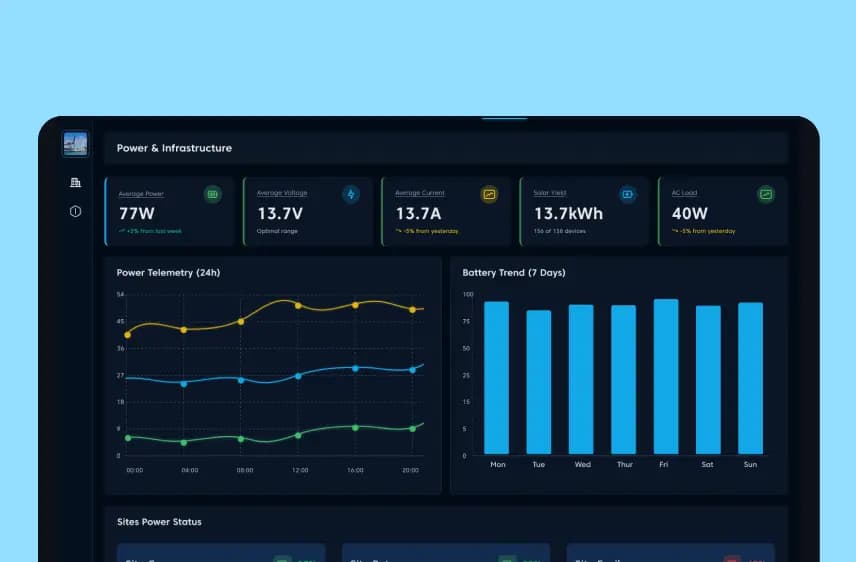Click the green chart icon on AC Load card
This screenshot has height=562, width=856.
click(766, 194)
